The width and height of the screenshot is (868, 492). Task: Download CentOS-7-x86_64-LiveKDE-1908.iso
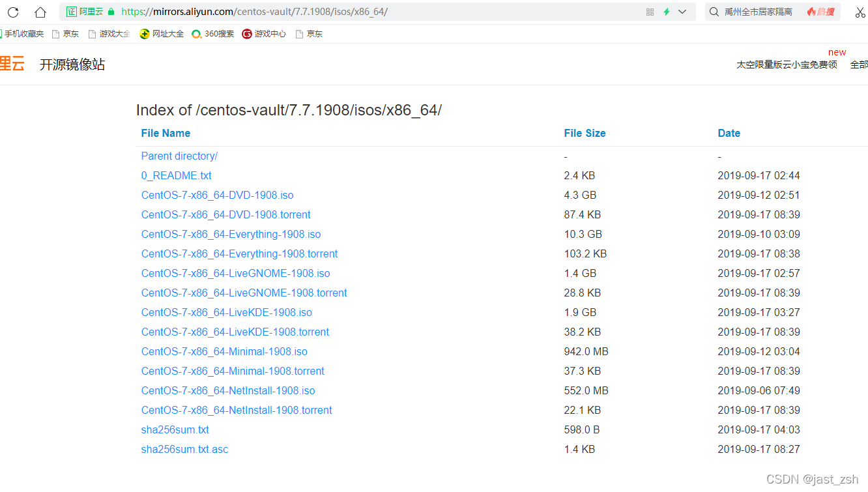pyautogui.click(x=226, y=312)
